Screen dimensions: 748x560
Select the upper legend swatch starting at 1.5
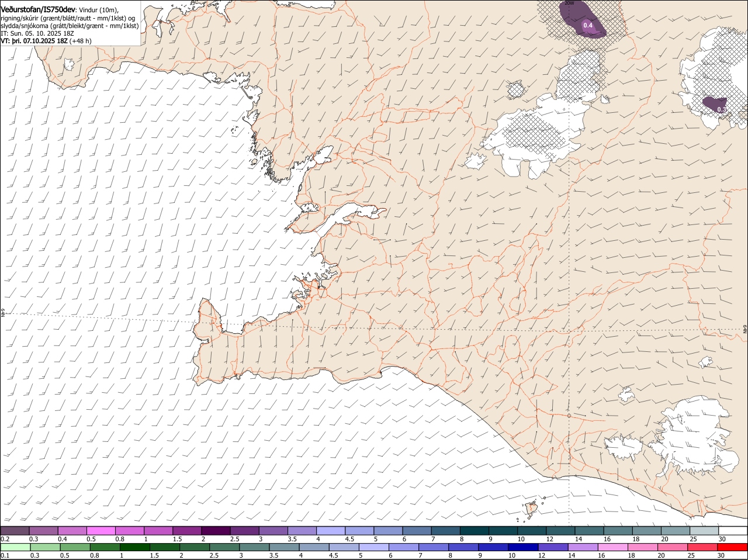coord(187,530)
